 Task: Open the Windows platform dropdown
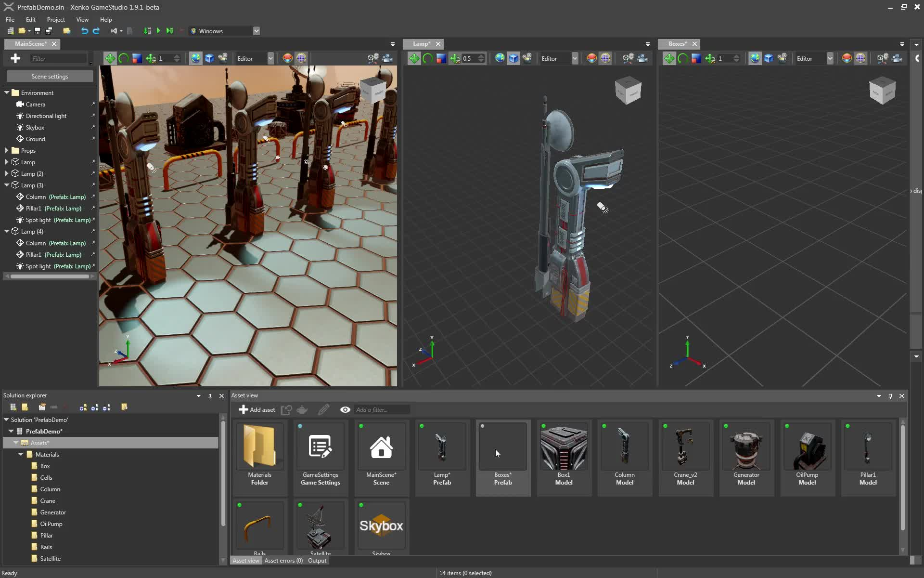[256, 31]
